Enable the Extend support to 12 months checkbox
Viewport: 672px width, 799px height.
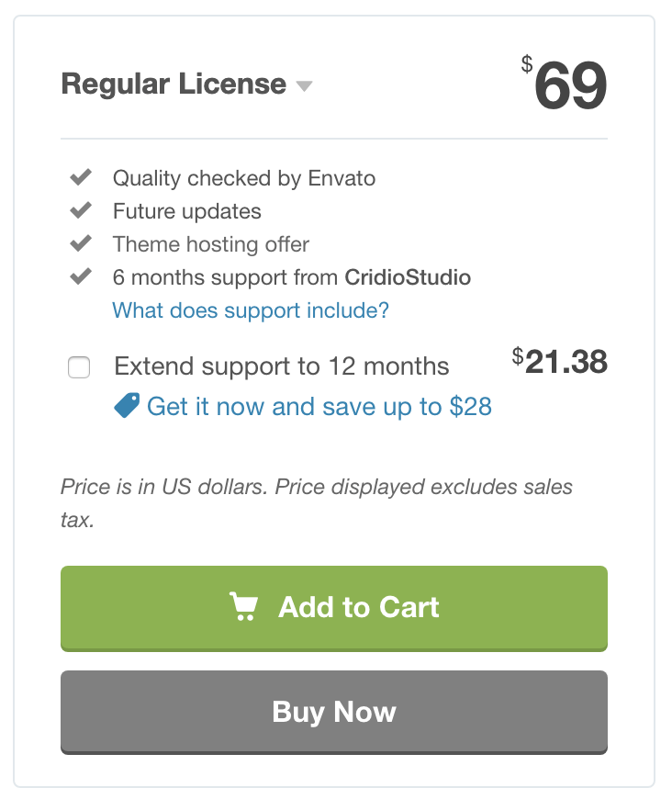[79, 366]
